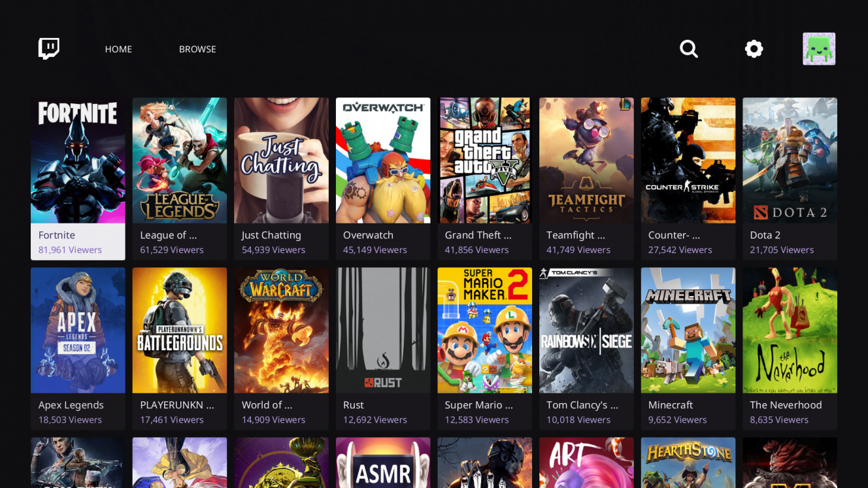Click the 'Minecraft' title text
This screenshot has width=868, height=488.
click(x=671, y=405)
